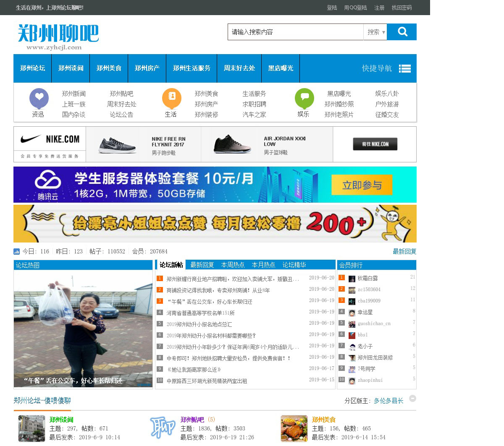Viewport: 504px width, 446px height.
Task: Open 秋霜白露 member avatar
Action: point(352,279)
